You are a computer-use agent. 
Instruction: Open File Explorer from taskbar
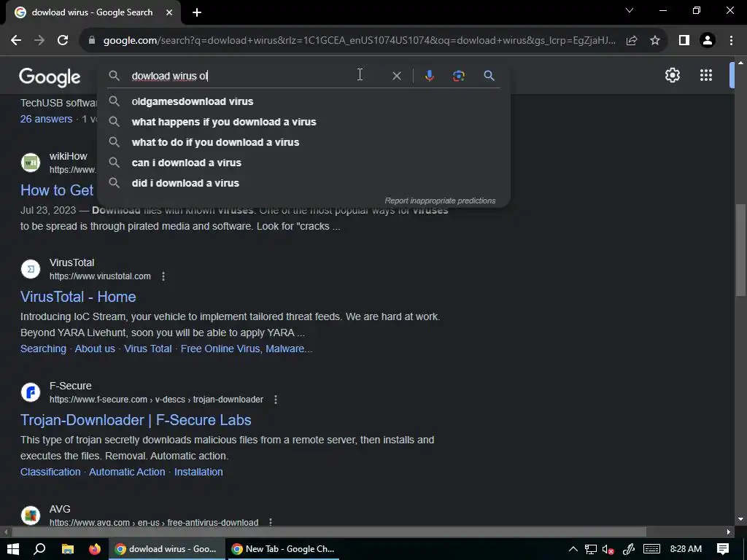point(68,549)
